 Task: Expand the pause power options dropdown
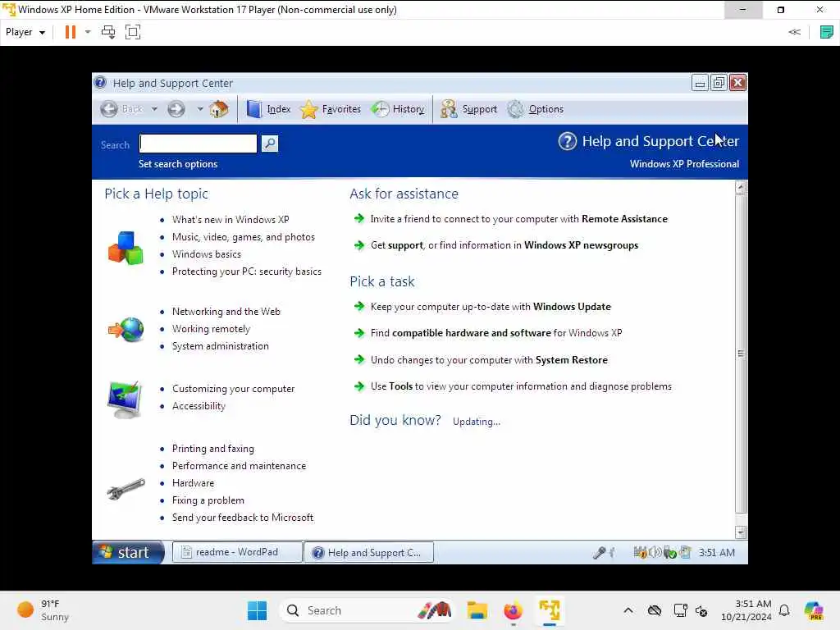coord(88,32)
